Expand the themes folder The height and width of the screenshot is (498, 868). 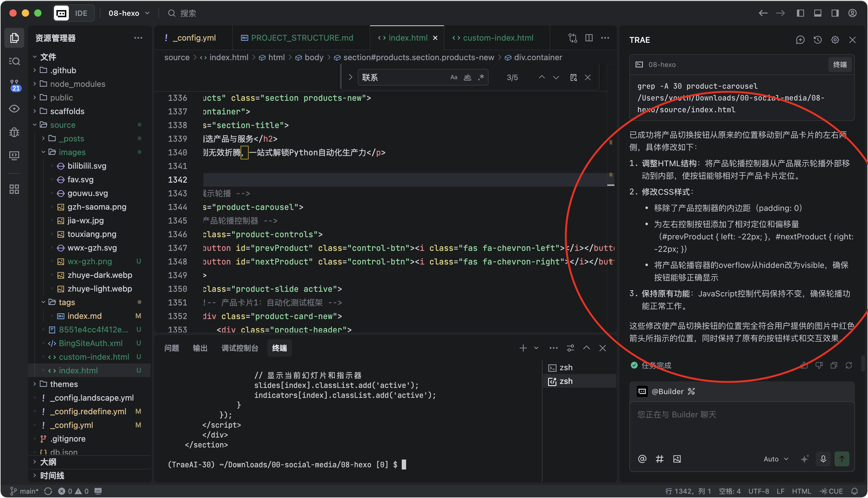coord(64,384)
